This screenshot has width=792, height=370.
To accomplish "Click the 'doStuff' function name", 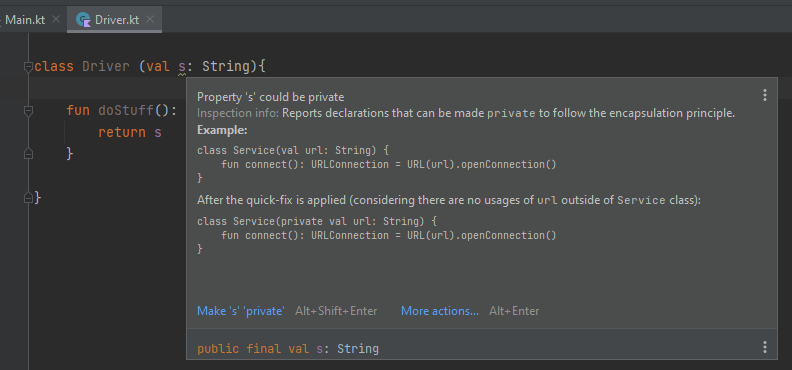I will pos(126,111).
